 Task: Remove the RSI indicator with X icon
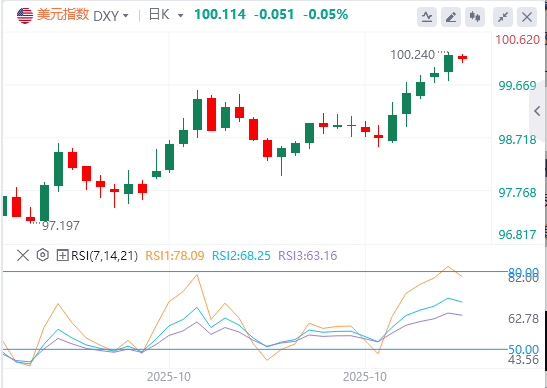pyautogui.click(x=23, y=256)
